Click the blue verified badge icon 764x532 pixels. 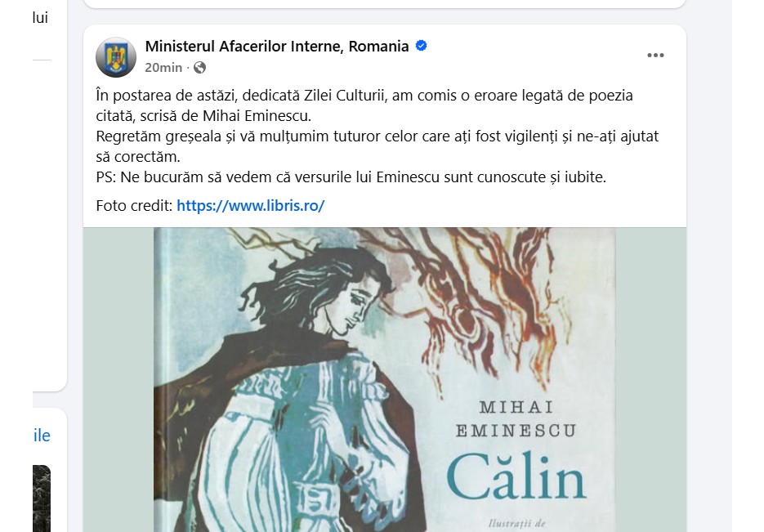421,46
